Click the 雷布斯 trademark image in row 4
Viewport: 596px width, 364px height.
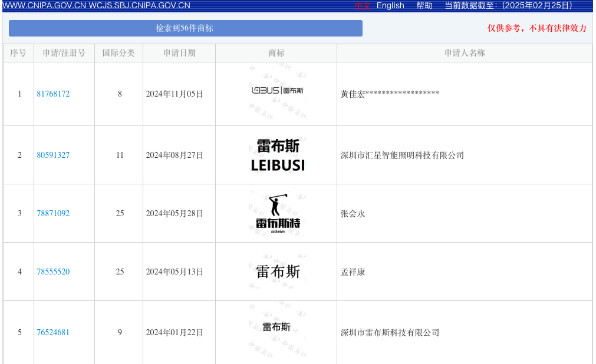pyautogui.click(x=278, y=272)
